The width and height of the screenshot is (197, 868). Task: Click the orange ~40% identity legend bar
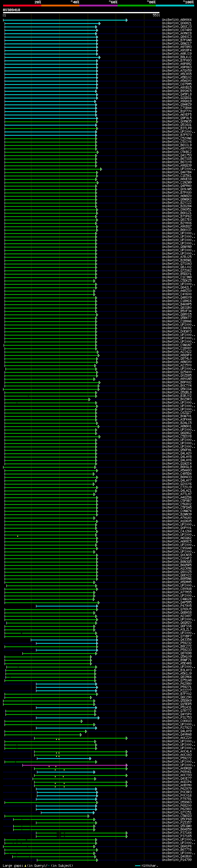pyautogui.click(x=60, y=6)
